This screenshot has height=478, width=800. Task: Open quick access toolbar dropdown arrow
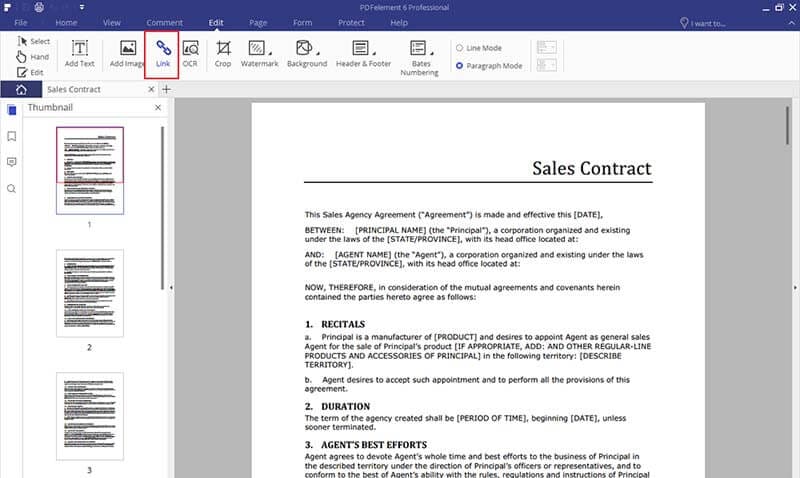click(x=82, y=7)
